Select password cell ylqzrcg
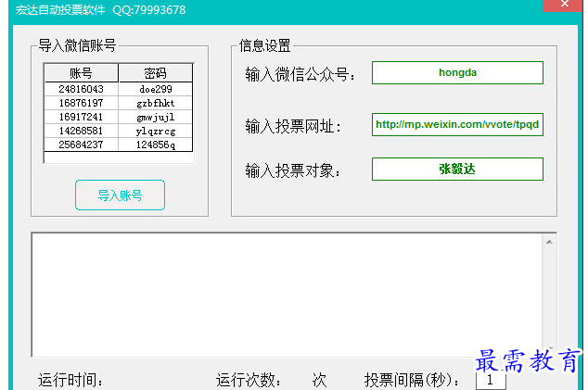588x390 pixels. 155,131
